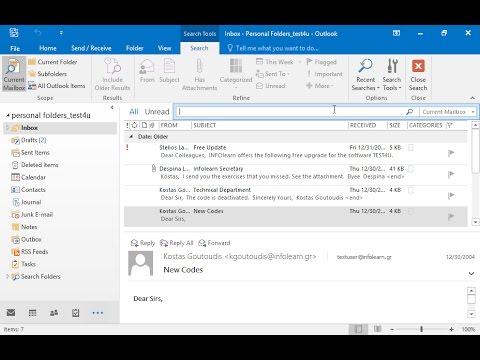This screenshot has width=480, height=360.
Task: Click the search magnifier icon
Action: point(410,112)
